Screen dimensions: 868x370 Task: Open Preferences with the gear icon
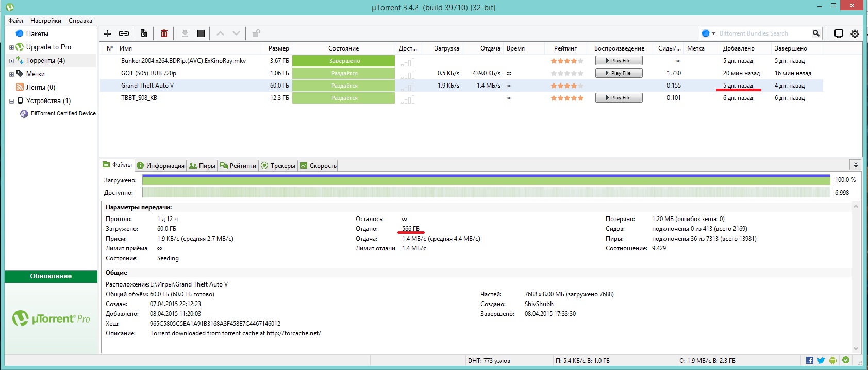coord(855,33)
